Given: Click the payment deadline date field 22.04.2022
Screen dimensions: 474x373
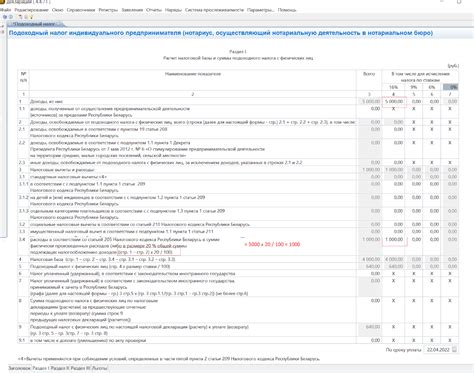Looking at the screenshot, I should 438,350.
